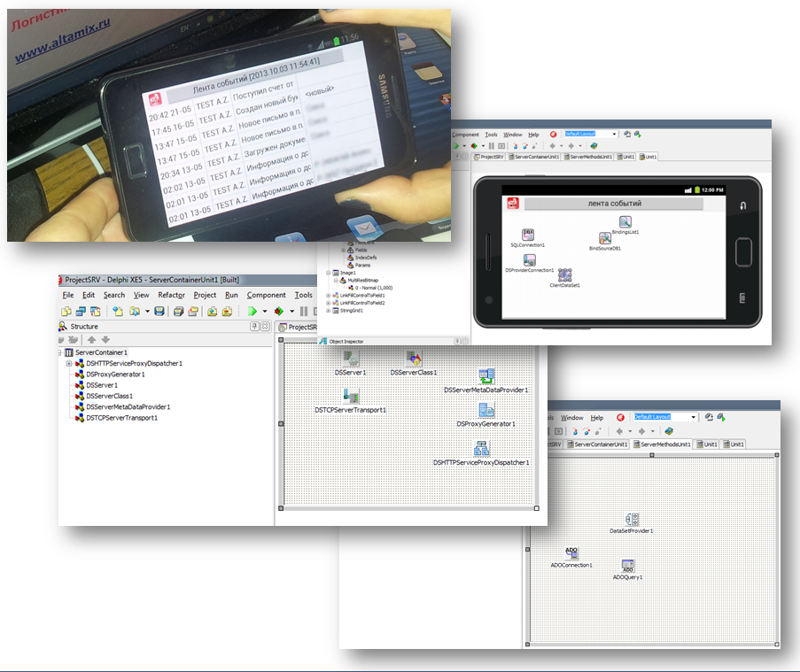Click Remove File from Project icon in ProjectSRV toolbar

(227, 311)
